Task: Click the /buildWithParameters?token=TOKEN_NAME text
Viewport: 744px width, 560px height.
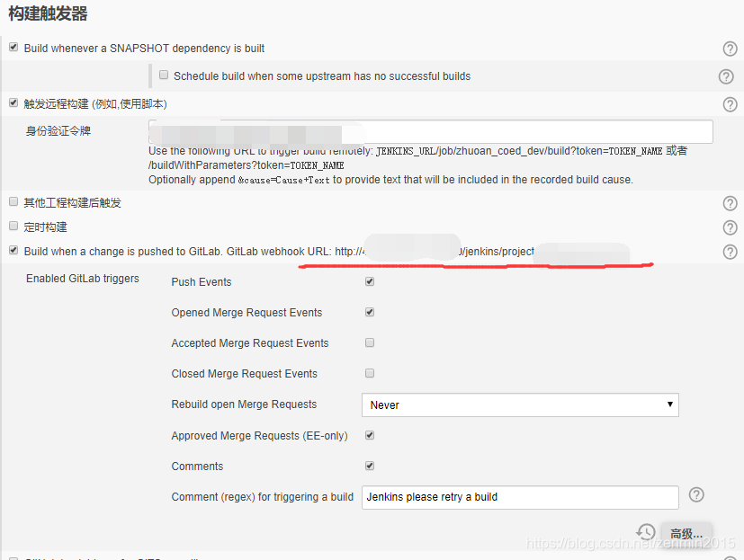Action: click(246, 165)
